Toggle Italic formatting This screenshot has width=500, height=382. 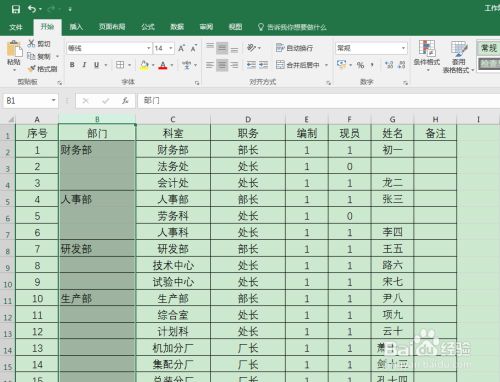84,65
